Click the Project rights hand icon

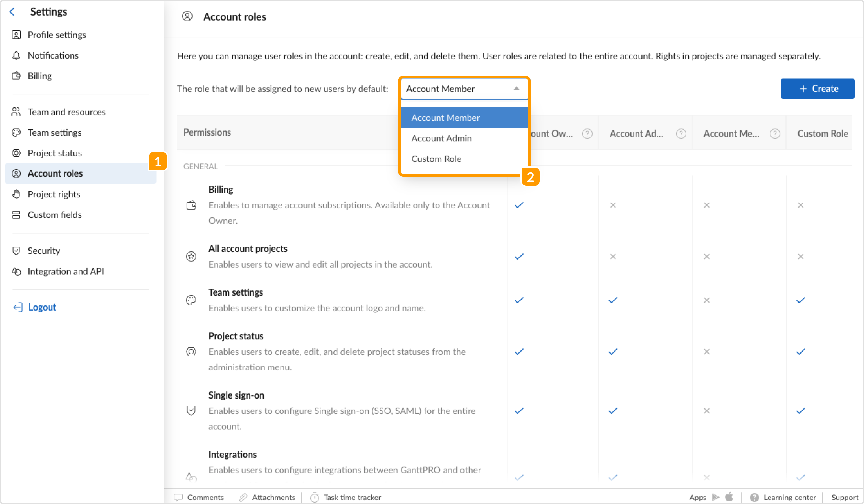(x=17, y=194)
